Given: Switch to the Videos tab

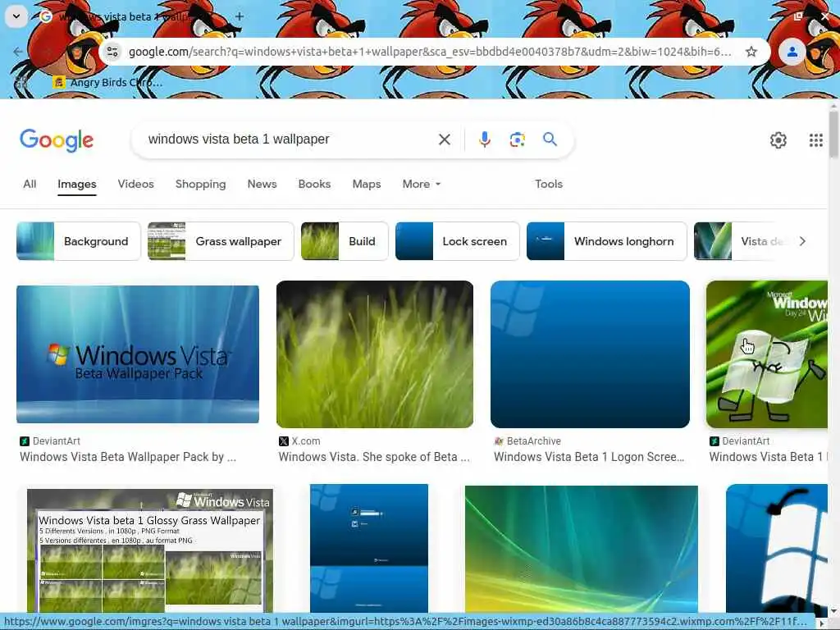Looking at the screenshot, I should (x=135, y=184).
